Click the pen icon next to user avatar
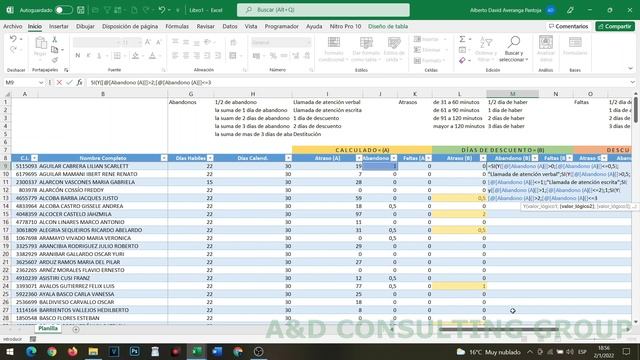Screen dimensions: 640x360 click(x=570, y=10)
